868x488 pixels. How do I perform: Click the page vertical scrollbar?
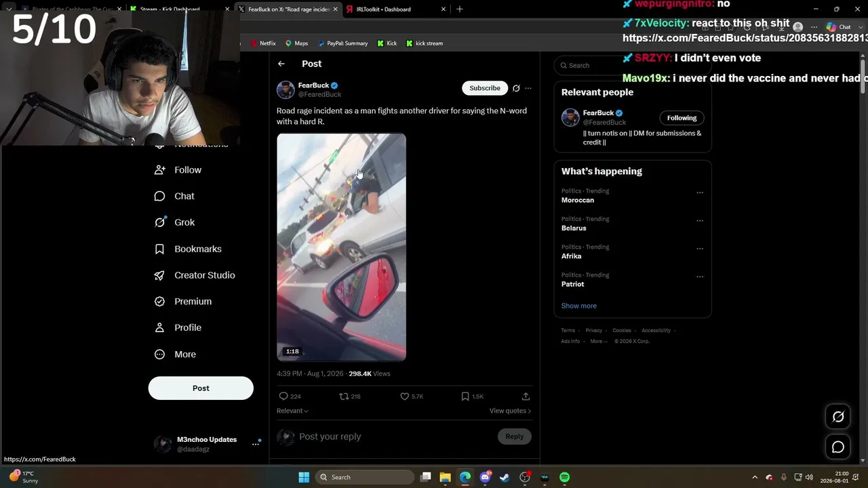pyautogui.click(x=863, y=78)
